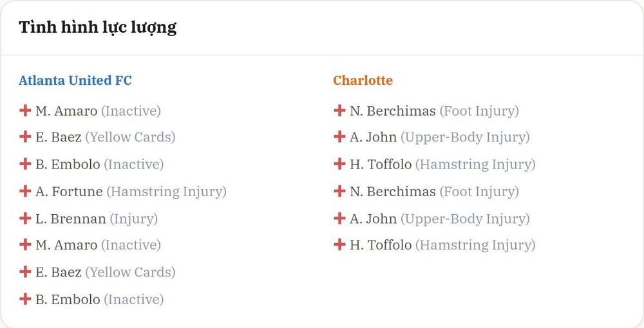Click injury icon by first A. John entry
The height and width of the screenshot is (328, 644).
pos(339,136)
